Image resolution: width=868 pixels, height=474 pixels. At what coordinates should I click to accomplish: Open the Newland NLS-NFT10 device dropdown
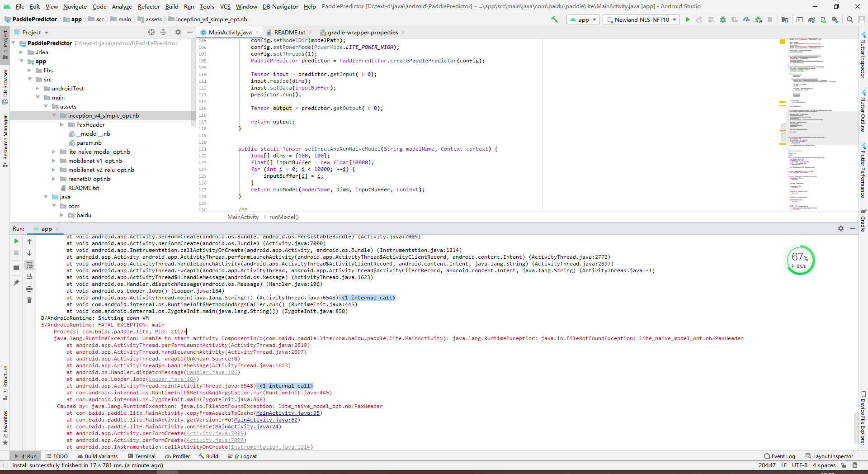[641, 19]
